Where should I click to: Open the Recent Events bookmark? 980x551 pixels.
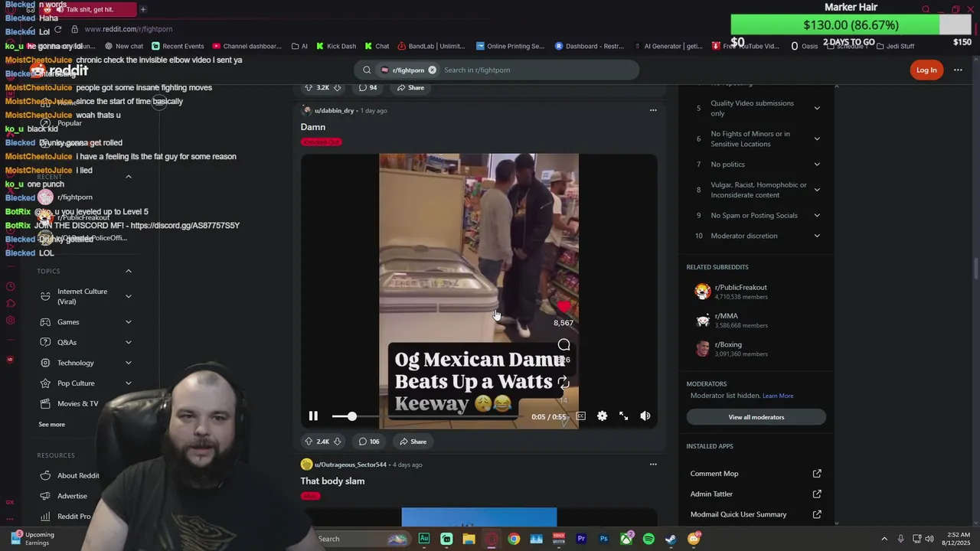point(178,46)
